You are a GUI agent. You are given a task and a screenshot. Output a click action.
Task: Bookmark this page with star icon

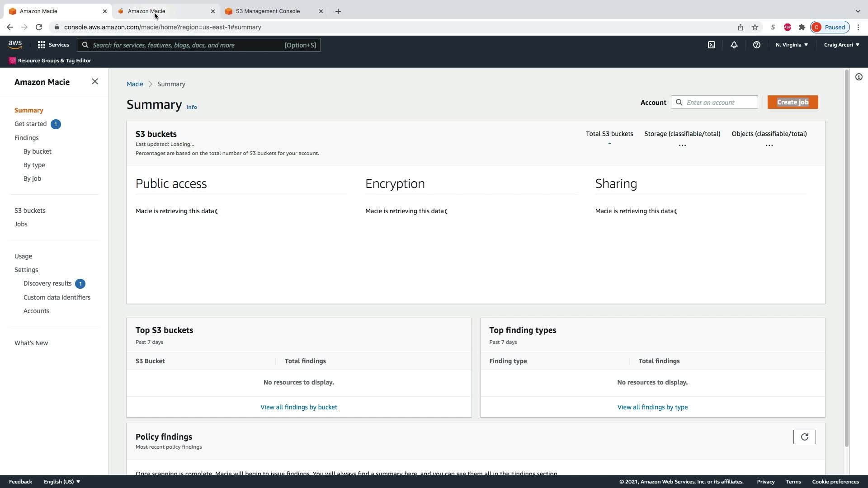(755, 27)
